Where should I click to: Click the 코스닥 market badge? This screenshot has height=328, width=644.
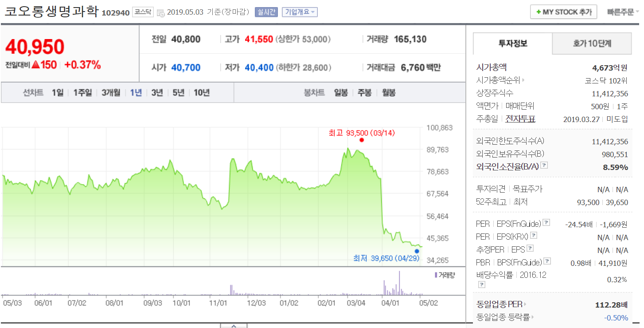click(143, 12)
